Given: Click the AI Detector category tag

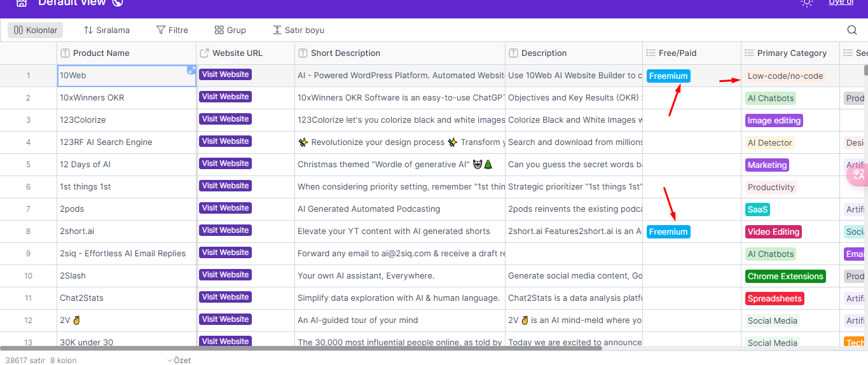Looking at the screenshot, I should pos(770,142).
